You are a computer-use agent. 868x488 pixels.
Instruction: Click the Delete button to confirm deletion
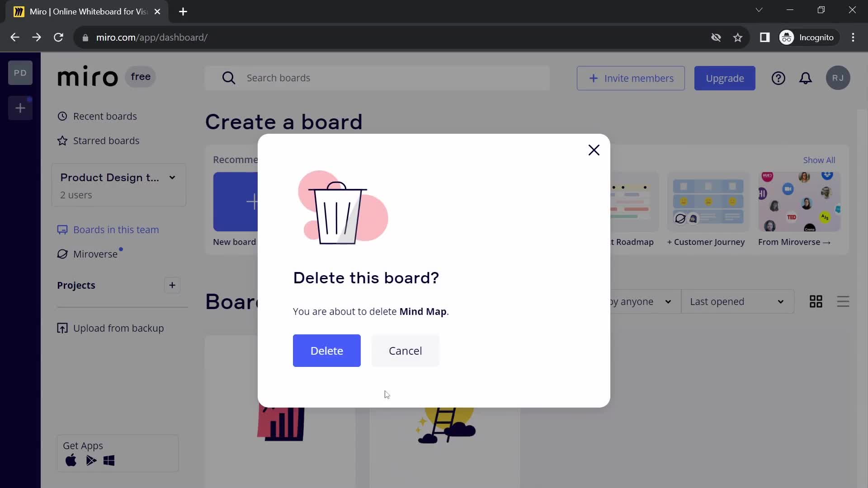(327, 350)
